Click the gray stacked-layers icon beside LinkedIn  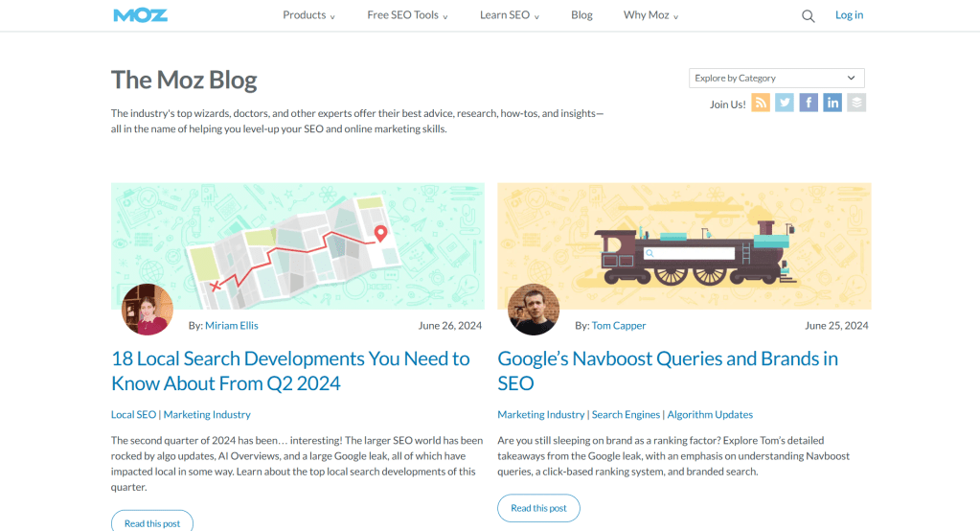[x=856, y=103]
